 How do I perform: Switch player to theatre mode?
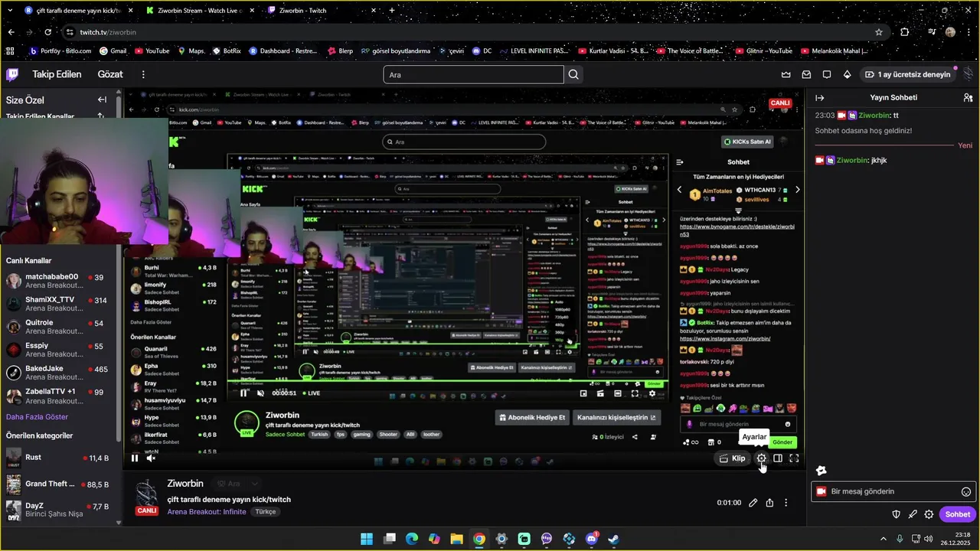pos(778,458)
